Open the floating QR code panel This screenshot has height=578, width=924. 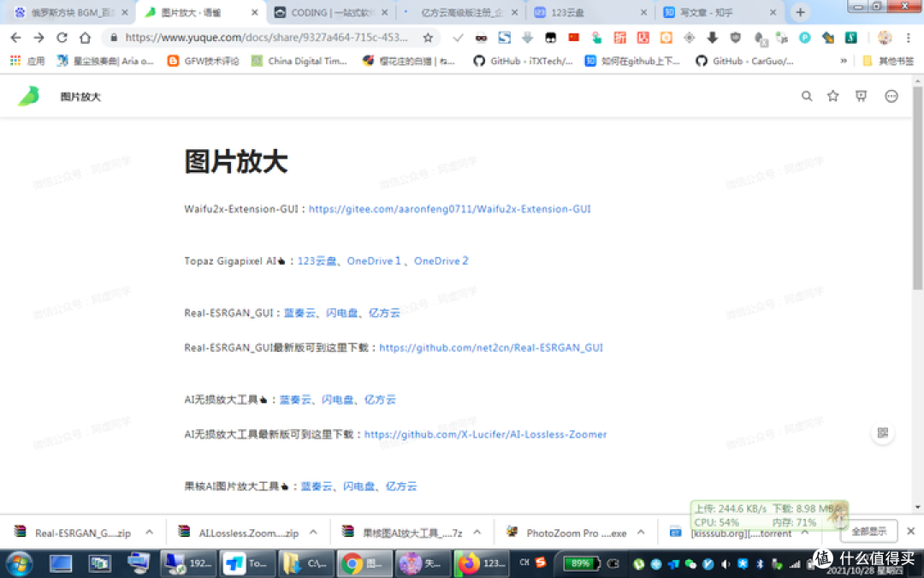pyautogui.click(x=882, y=432)
